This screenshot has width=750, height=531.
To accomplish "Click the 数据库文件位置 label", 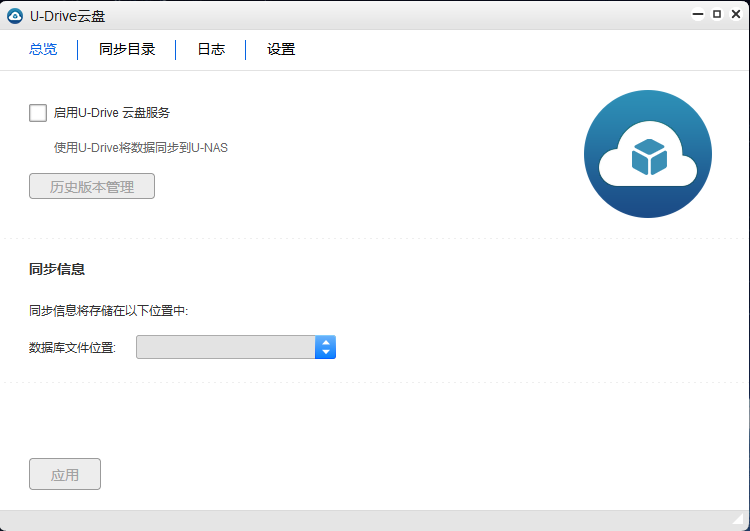I will click(72, 348).
